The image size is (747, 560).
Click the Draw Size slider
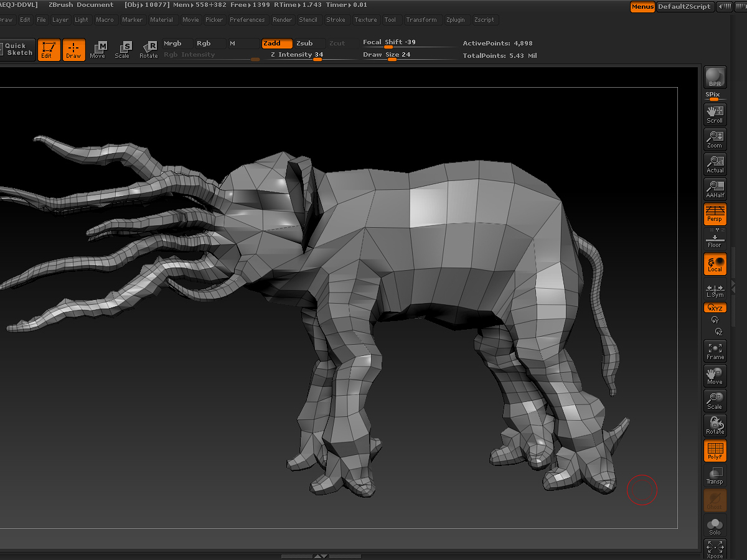[408, 55]
